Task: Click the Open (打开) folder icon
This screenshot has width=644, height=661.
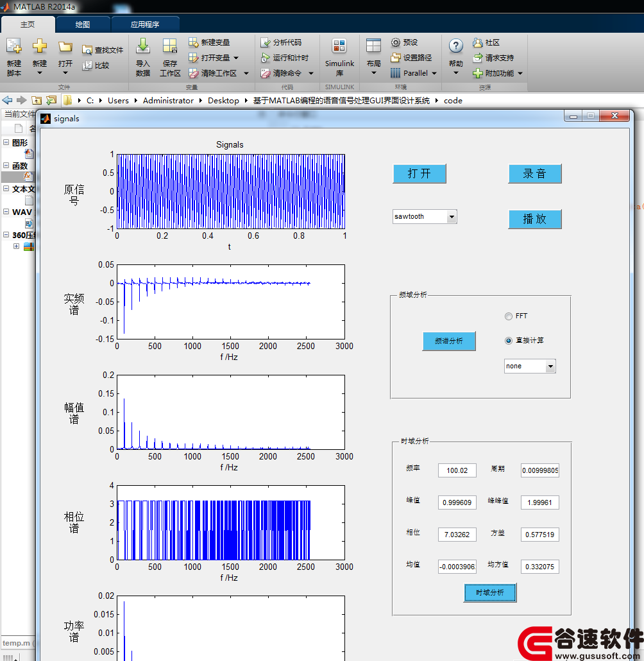Action: click(x=65, y=46)
